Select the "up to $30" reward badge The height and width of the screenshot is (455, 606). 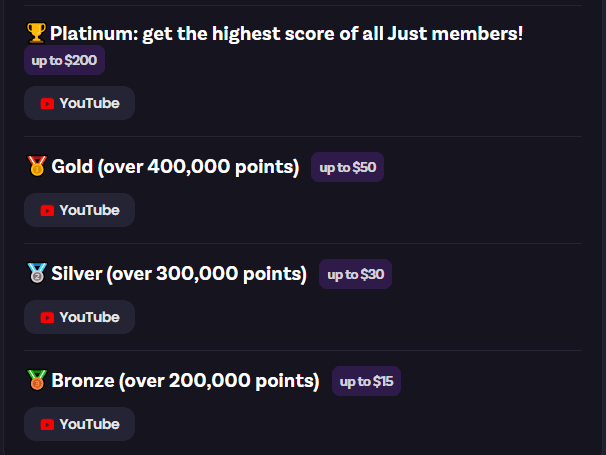(355, 275)
